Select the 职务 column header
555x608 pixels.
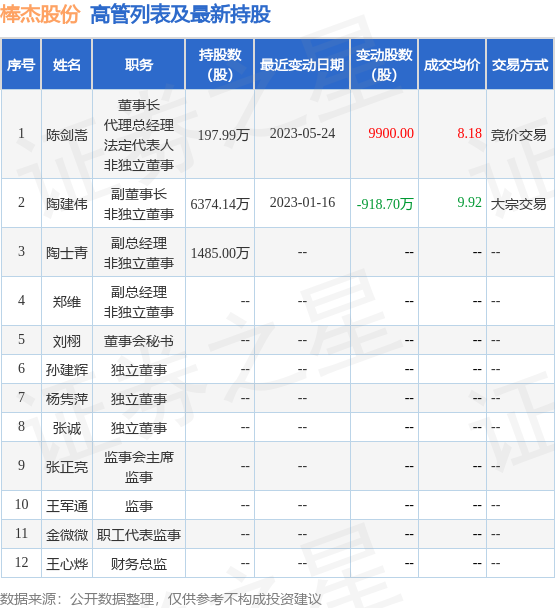[x=138, y=64]
